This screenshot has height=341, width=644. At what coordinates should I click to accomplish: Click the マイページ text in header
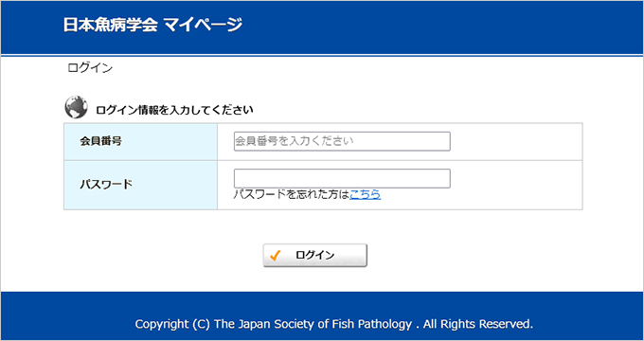tap(203, 25)
